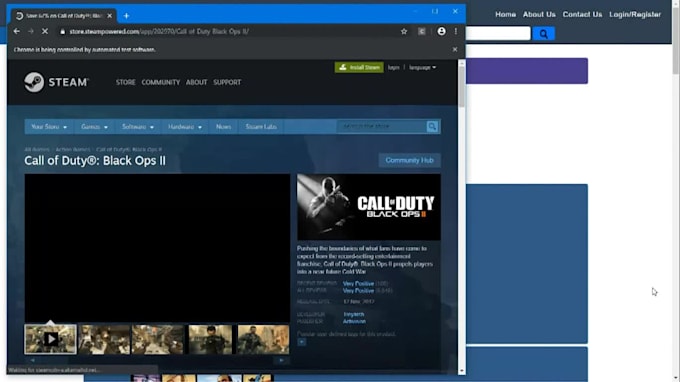Open About Us on the background site
The image size is (680, 382).
[539, 14]
